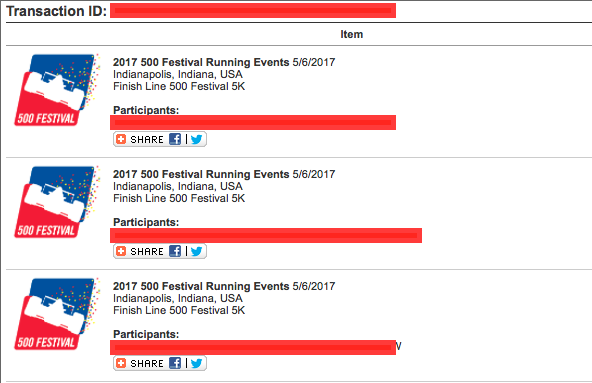Click SHARE text in the third item
Image resolution: width=592 pixels, height=383 pixels.
(x=147, y=363)
